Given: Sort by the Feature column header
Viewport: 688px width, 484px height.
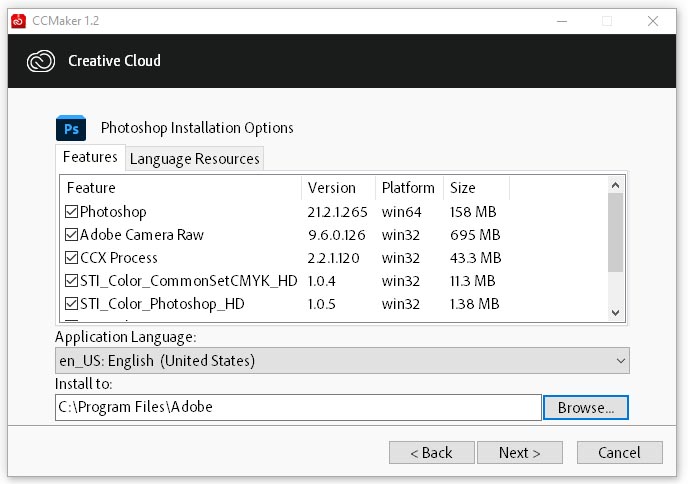Looking at the screenshot, I should click(x=181, y=188).
